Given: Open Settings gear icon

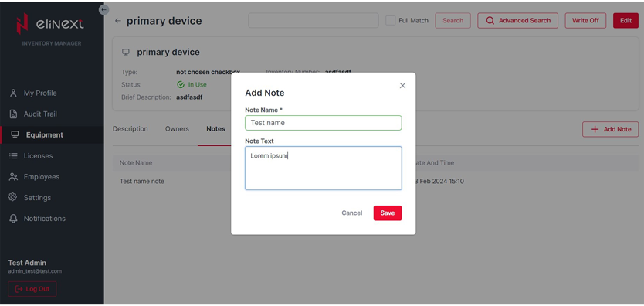Looking at the screenshot, I should coord(12,197).
